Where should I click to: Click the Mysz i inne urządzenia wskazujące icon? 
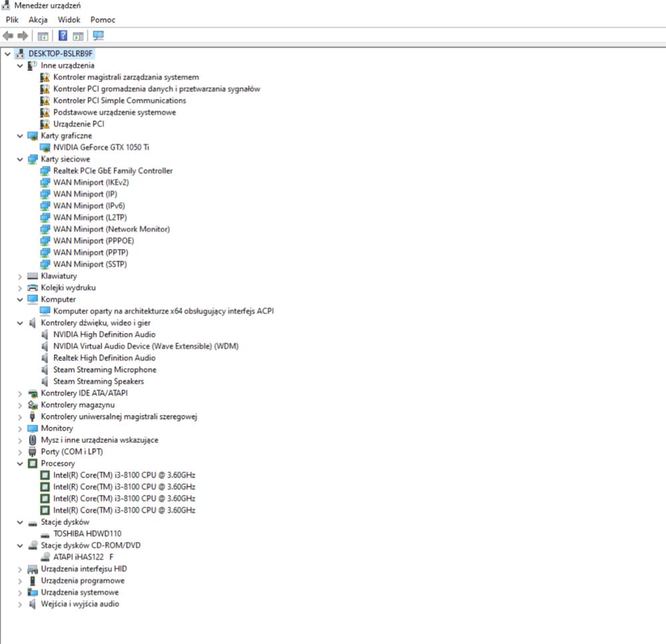click(x=33, y=440)
